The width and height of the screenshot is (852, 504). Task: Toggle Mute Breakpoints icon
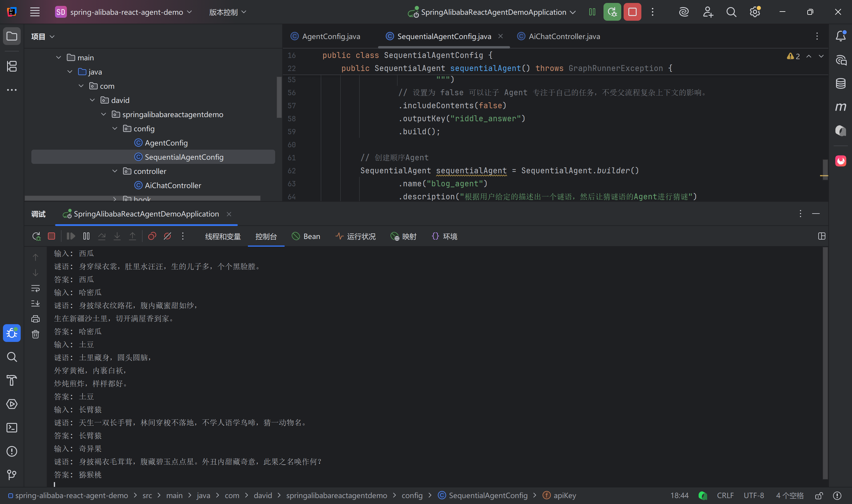(x=167, y=236)
